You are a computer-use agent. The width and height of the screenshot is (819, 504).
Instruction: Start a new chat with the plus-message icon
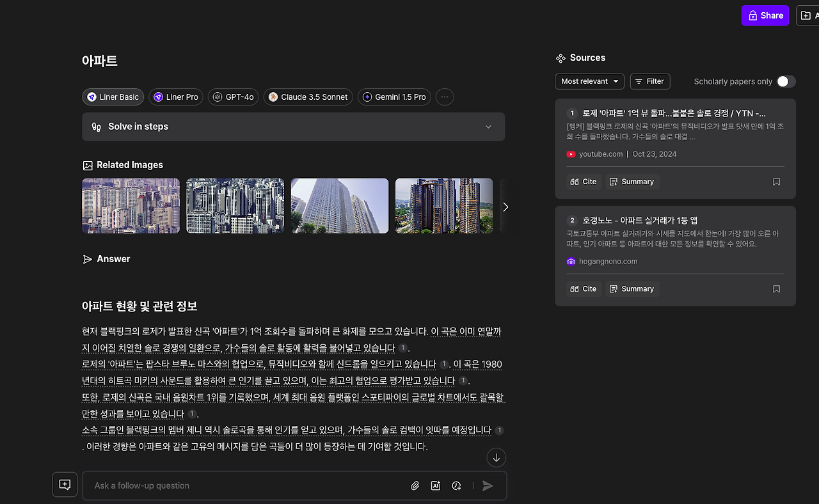click(65, 485)
